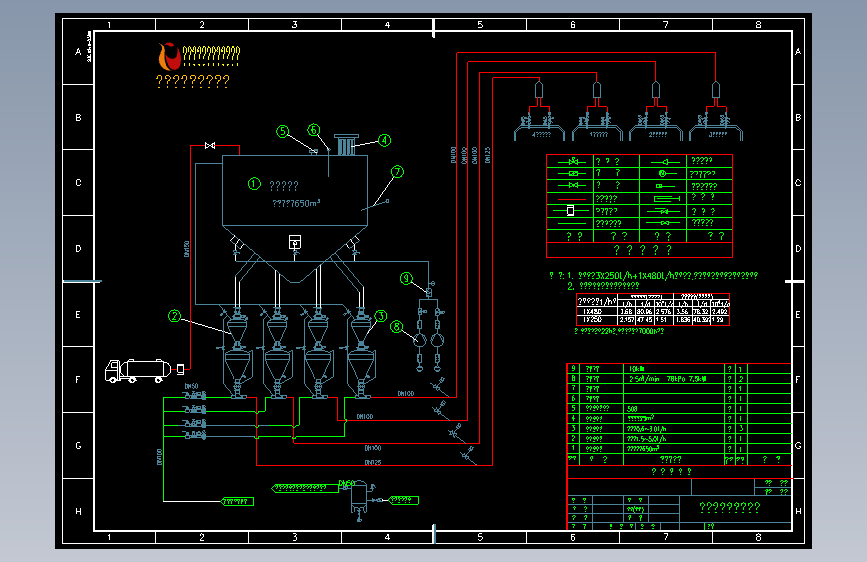Pick callout balloon 6 above the tank

(314, 130)
